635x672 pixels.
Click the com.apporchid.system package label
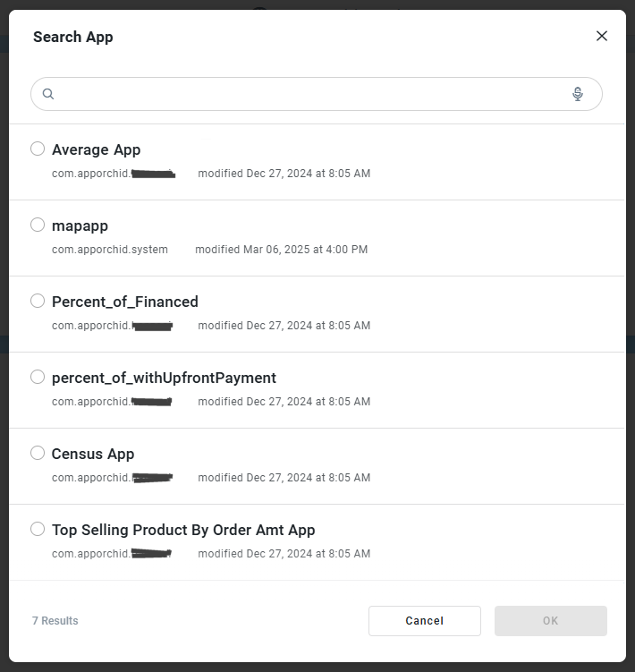click(x=110, y=250)
